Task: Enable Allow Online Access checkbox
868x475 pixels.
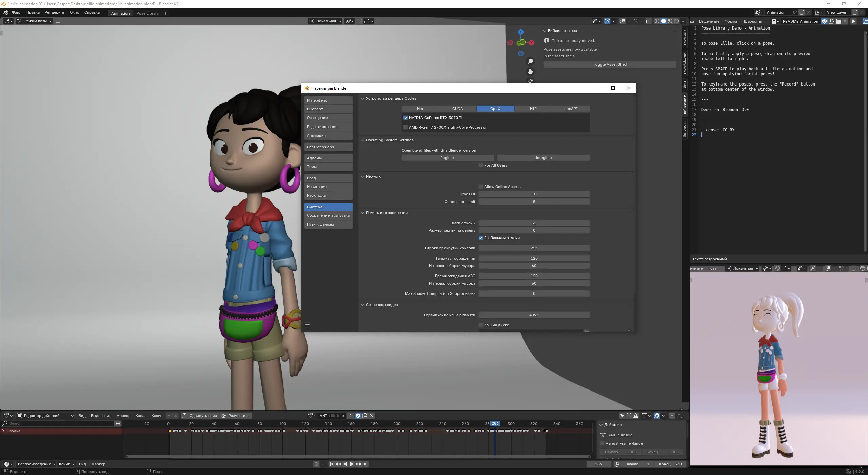Action: click(481, 187)
